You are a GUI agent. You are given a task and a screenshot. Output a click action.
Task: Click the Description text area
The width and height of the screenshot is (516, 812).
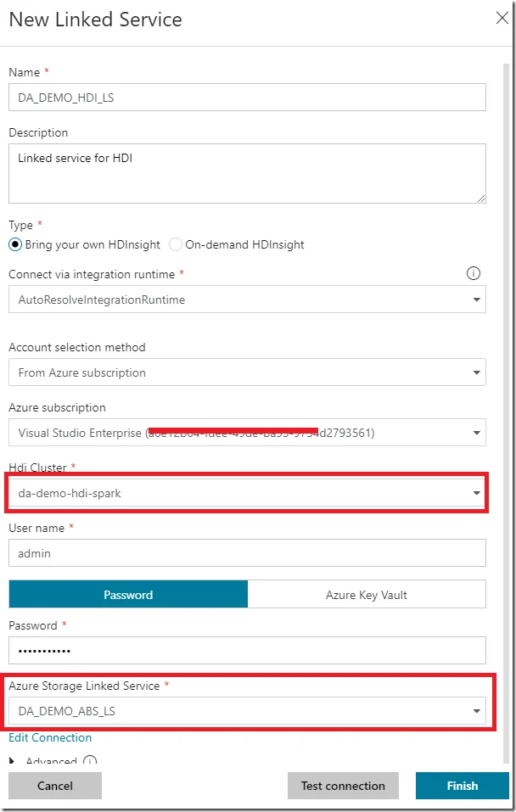coord(247,173)
